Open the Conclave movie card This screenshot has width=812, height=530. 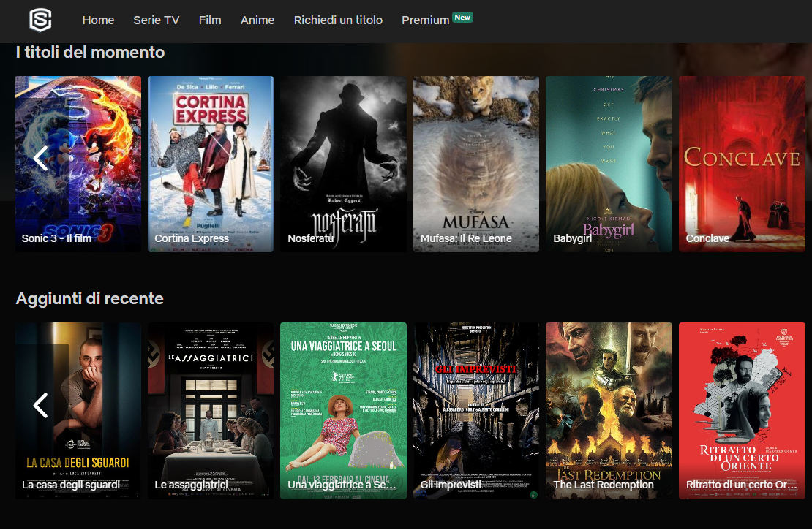click(742, 164)
